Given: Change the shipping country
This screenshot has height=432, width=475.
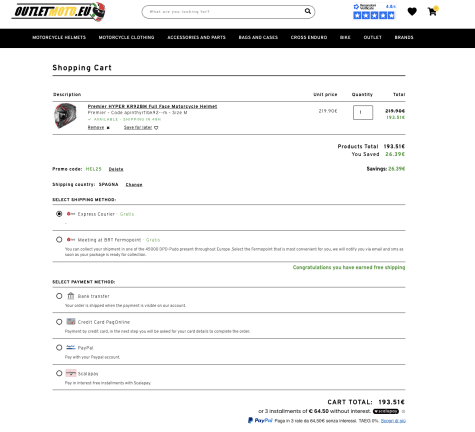Looking at the screenshot, I should pos(134,185).
